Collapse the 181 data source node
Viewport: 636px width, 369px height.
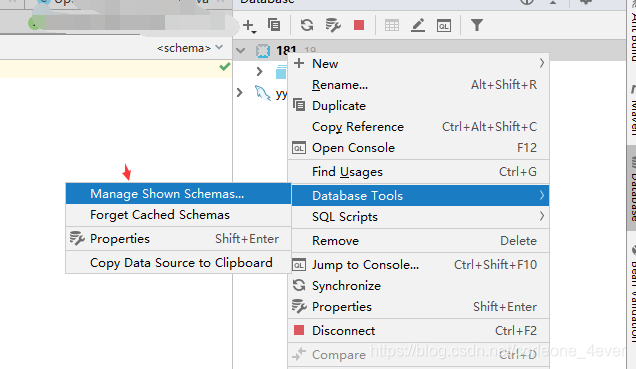pos(241,51)
